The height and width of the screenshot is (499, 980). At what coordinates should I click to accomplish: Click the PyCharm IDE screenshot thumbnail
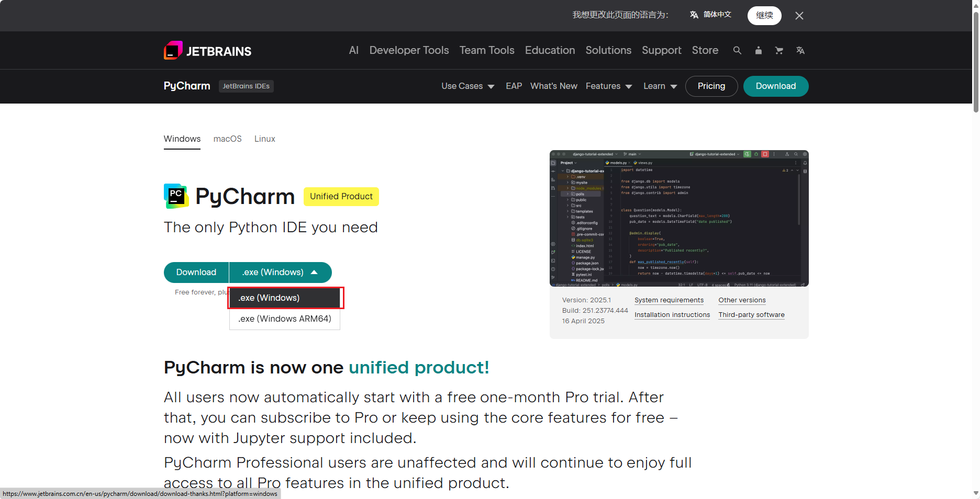(x=679, y=219)
